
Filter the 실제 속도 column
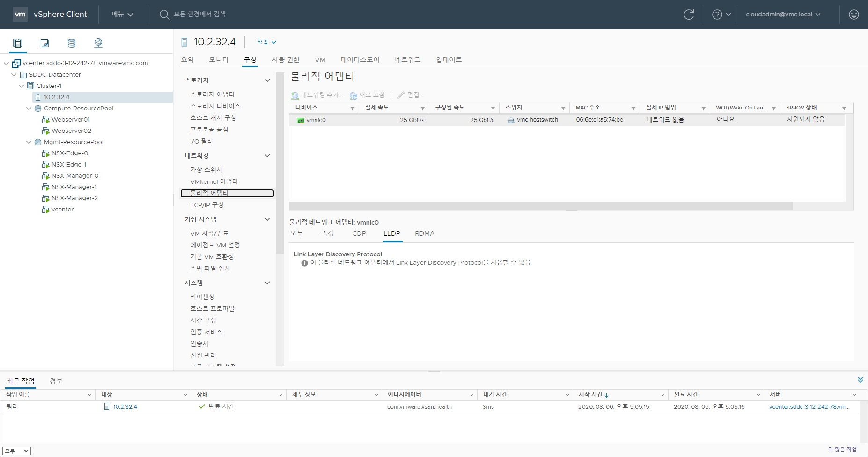(423, 108)
